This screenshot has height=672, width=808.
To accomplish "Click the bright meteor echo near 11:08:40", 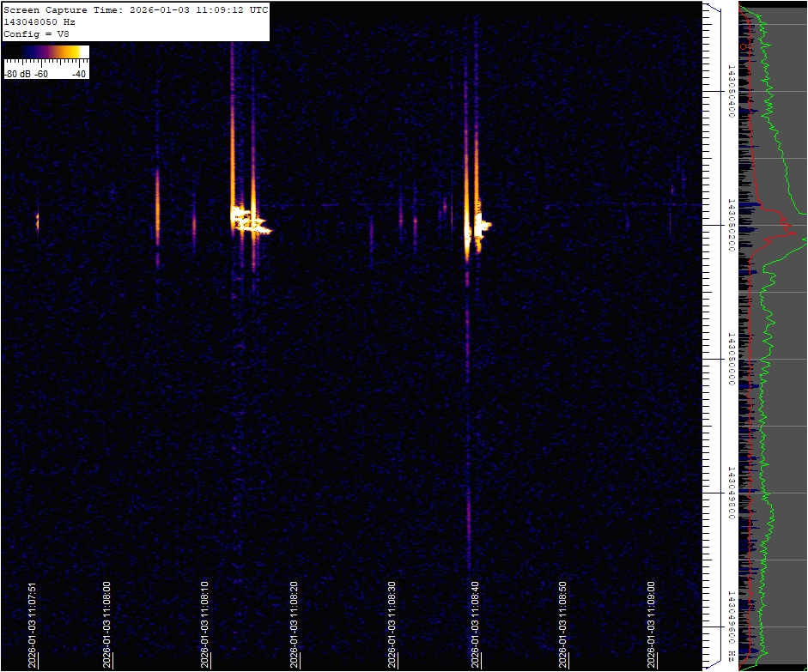I will 474,227.
